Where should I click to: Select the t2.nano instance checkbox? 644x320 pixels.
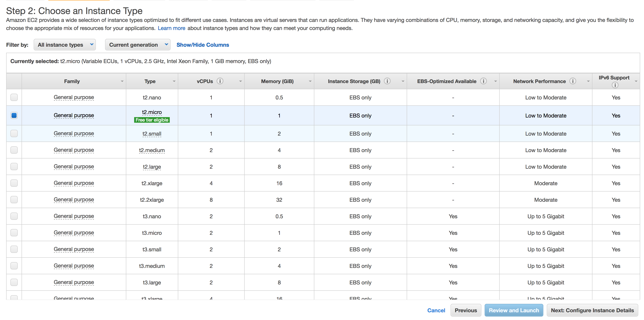click(14, 97)
